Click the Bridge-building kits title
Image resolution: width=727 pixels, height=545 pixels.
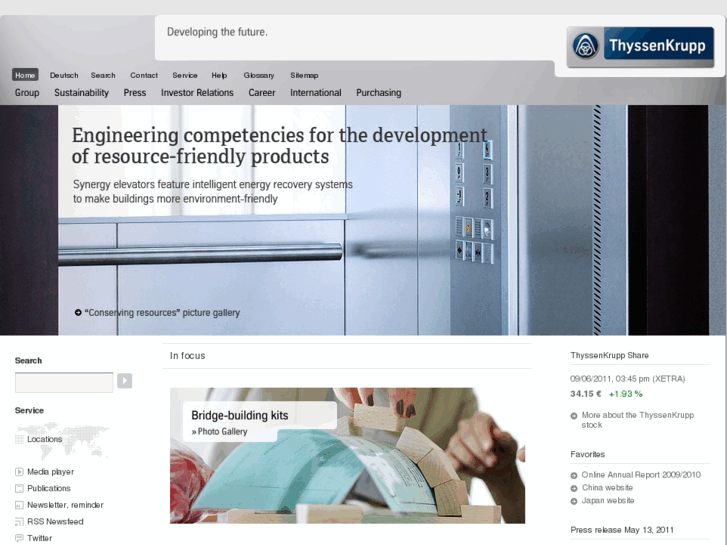(240, 416)
